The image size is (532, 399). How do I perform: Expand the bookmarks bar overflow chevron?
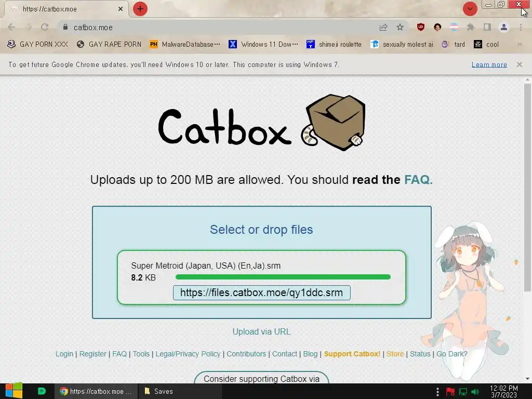pyautogui.click(x=520, y=45)
